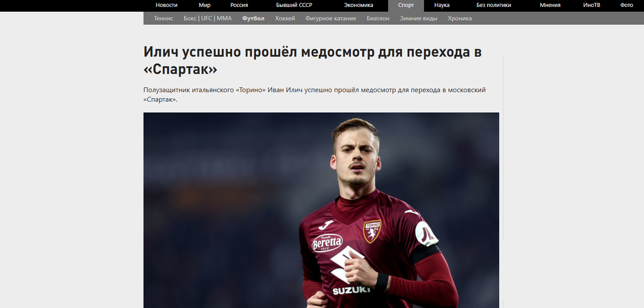Viewport: 644px width, 308px height.
Task: Open the Мнения section
Action: 550,5
